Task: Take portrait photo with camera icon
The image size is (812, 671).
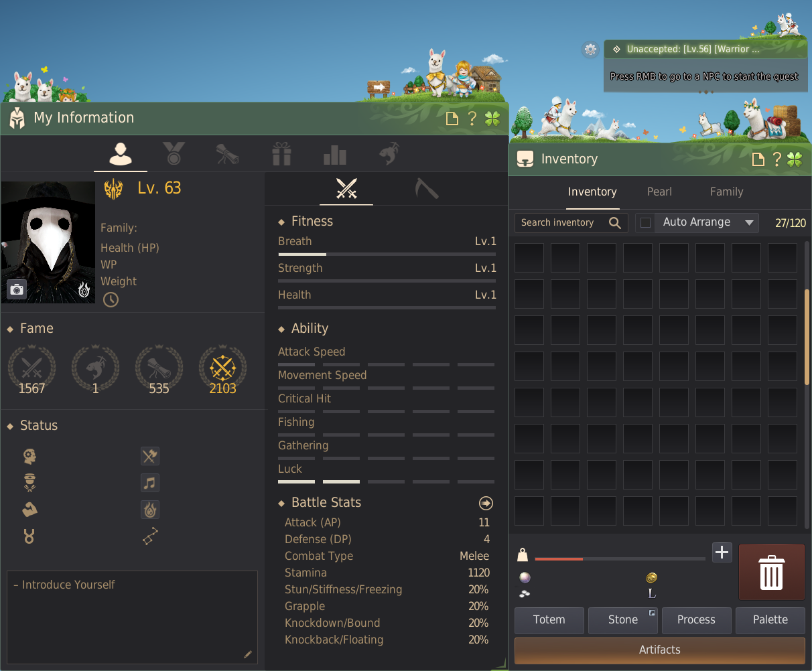Action: click(x=17, y=289)
